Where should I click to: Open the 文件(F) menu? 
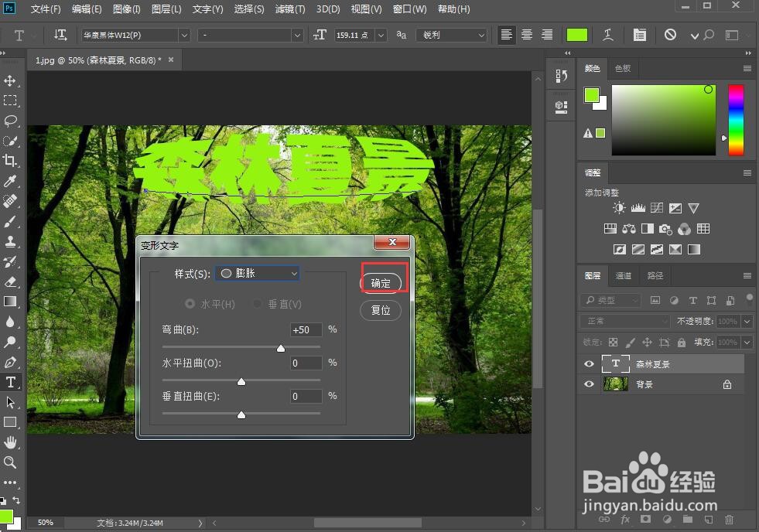point(46,9)
